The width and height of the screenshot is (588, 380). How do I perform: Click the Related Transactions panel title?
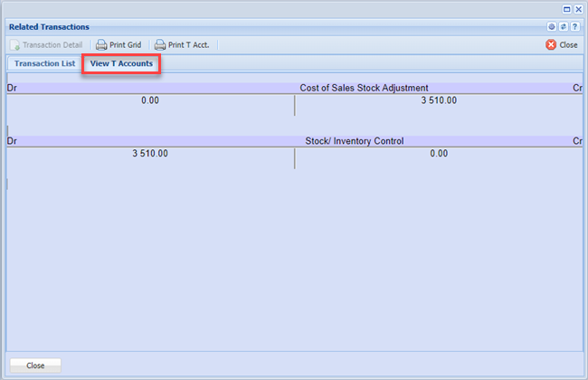coord(49,27)
